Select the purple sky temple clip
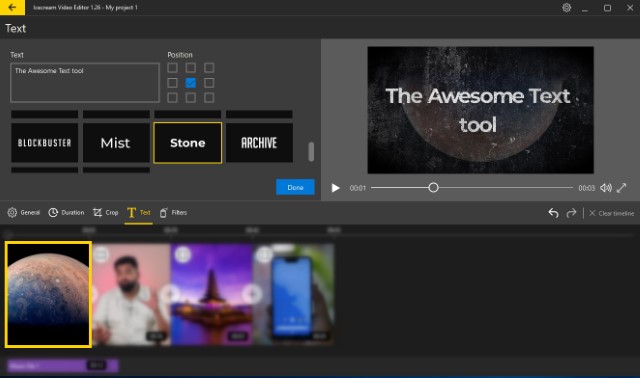 point(212,294)
